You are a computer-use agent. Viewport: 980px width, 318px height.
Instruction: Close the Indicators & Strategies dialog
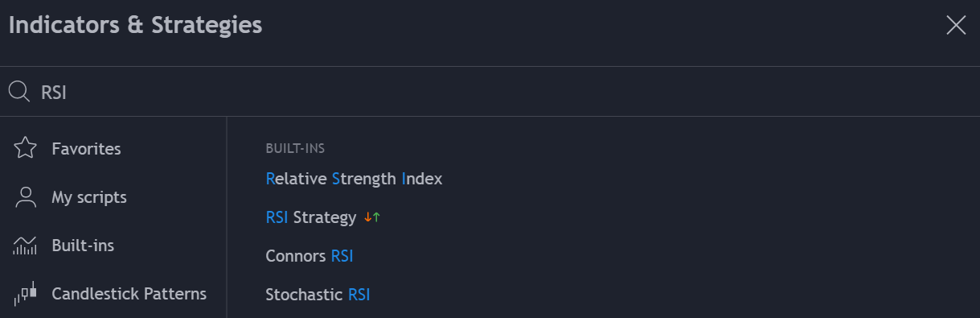(x=956, y=26)
